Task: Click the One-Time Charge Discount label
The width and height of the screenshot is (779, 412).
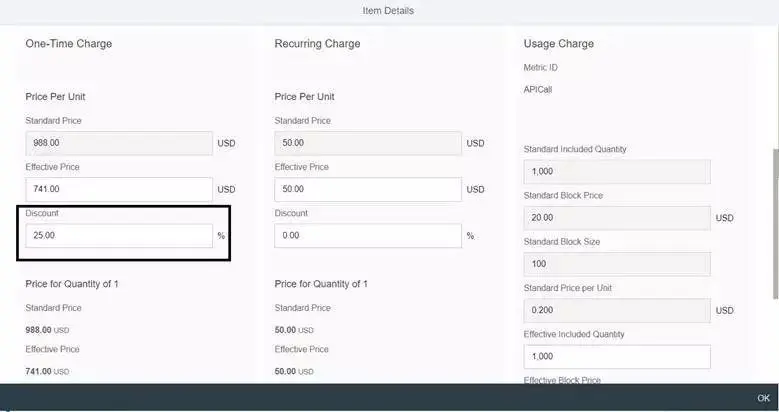Action: pyautogui.click(x=42, y=213)
